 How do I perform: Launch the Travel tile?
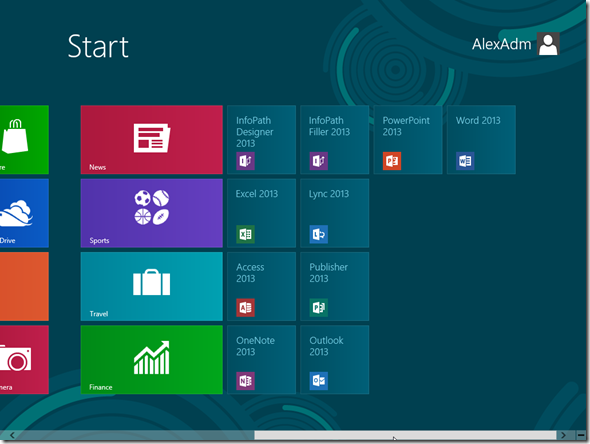(x=152, y=286)
